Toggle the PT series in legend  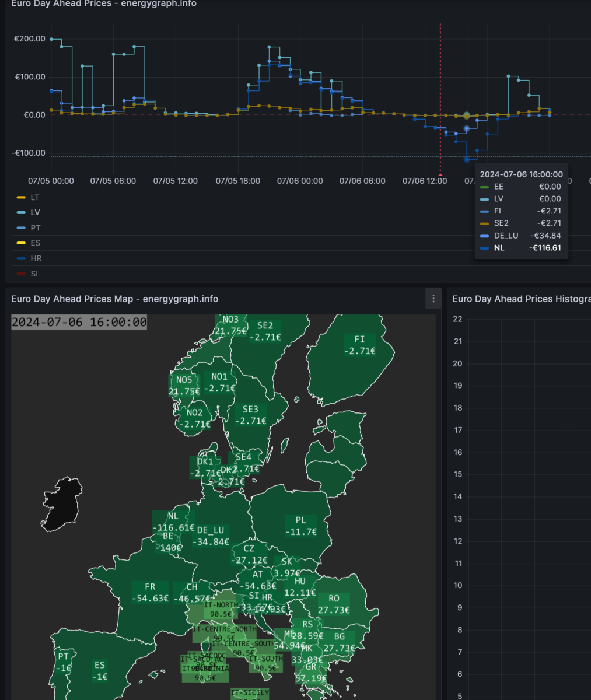(x=36, y=228)
